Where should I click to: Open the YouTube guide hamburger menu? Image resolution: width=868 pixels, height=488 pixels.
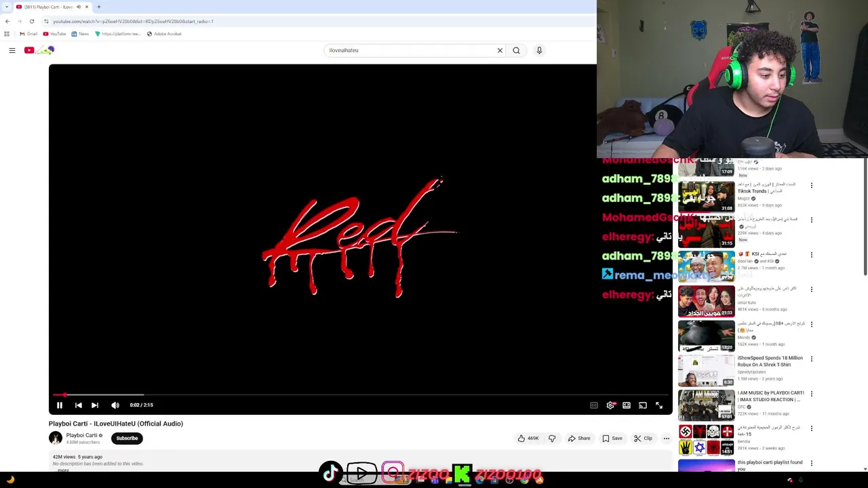12,50
